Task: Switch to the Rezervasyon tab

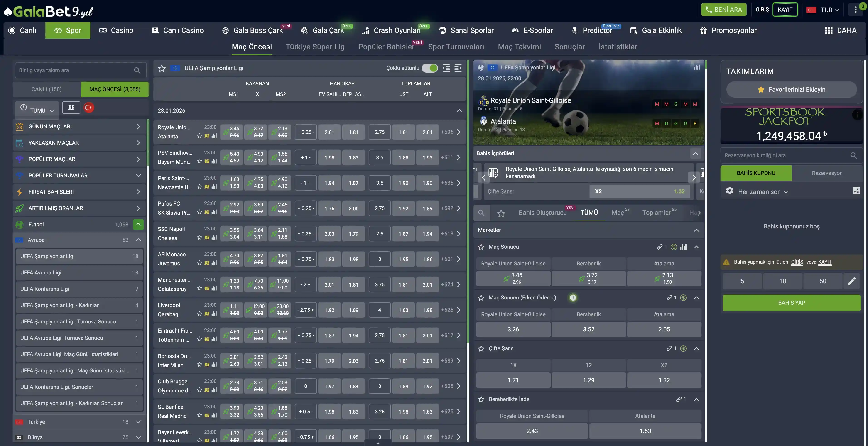Action: click(827, 173)
